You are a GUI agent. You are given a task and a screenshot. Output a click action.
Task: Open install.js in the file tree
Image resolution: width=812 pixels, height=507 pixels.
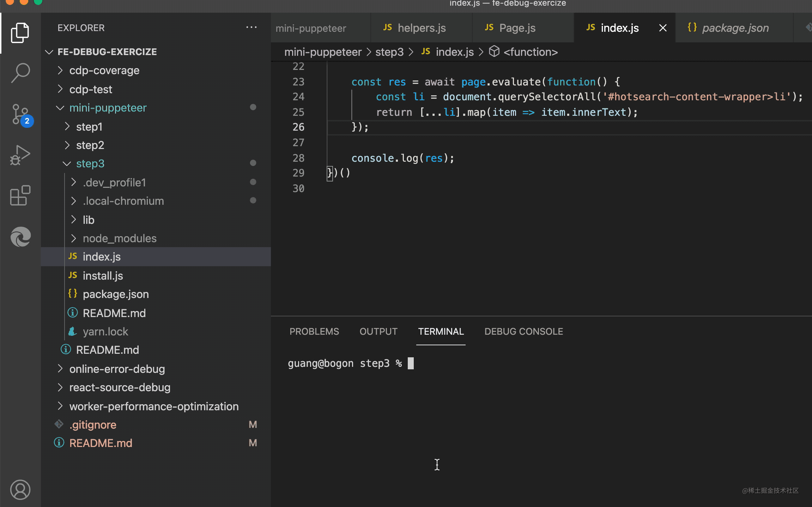coord(103,275)
